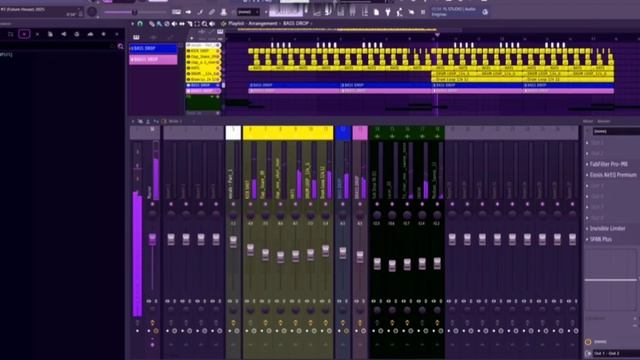Click Playlist in the breadcrumb title
Viewport: 640px width, 360px height.
(x=236, y=24)
